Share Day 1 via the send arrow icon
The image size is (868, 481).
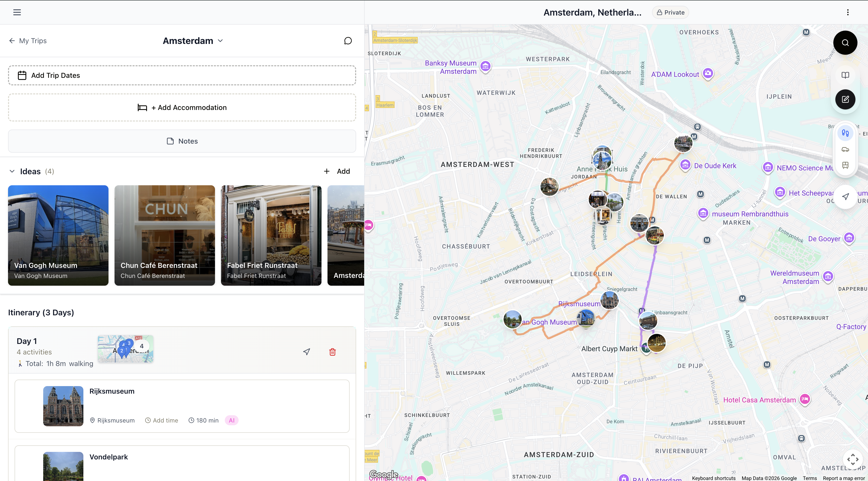(306, 352)
